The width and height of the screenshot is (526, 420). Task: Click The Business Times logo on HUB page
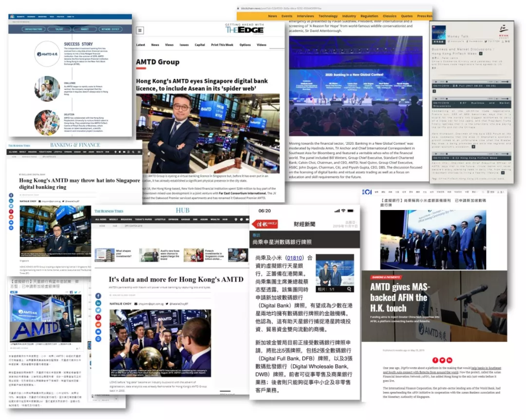[109, 211]
